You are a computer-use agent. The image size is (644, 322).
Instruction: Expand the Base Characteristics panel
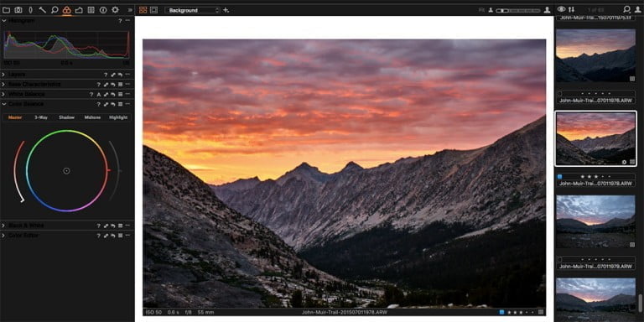tap(4, 85)
